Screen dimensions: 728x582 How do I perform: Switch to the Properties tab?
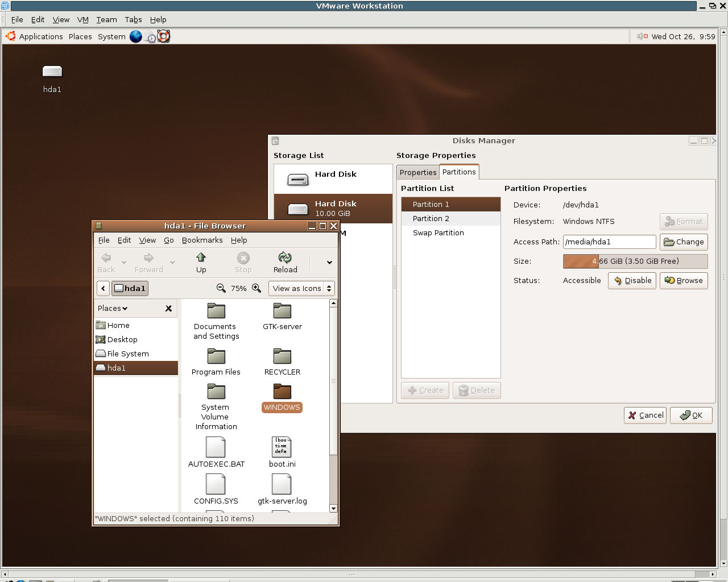coord(418,172)
